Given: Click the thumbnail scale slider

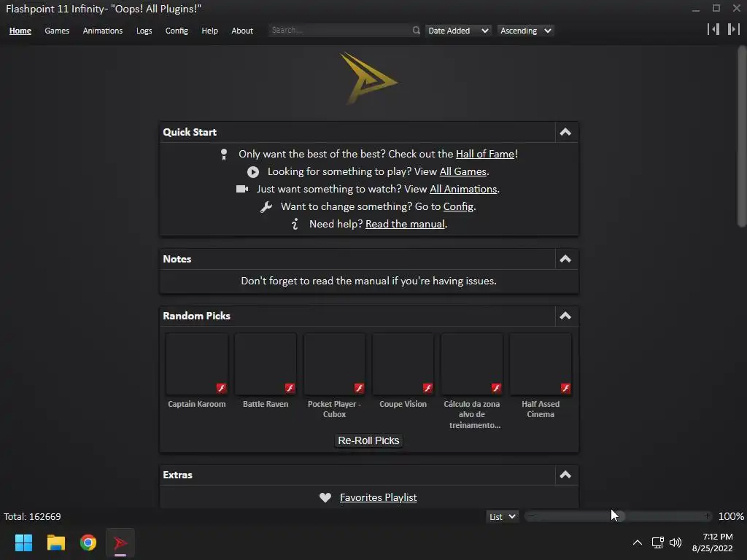Looking at the screenshot, I should coord(619,516).
